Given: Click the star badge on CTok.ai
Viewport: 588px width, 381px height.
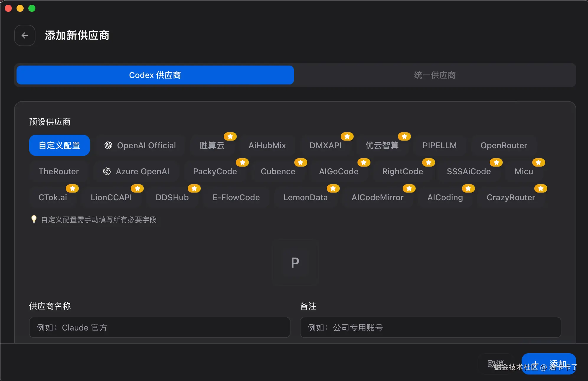Looking at the screenshot, I should (x=72, y=188).
